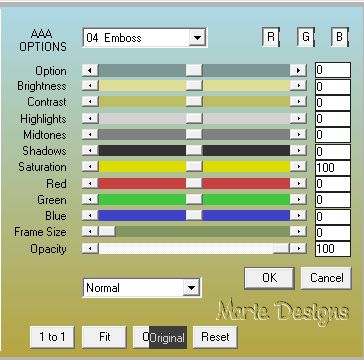Click the Saturation value input field
The image size is (364, 360).
[333, 168]
